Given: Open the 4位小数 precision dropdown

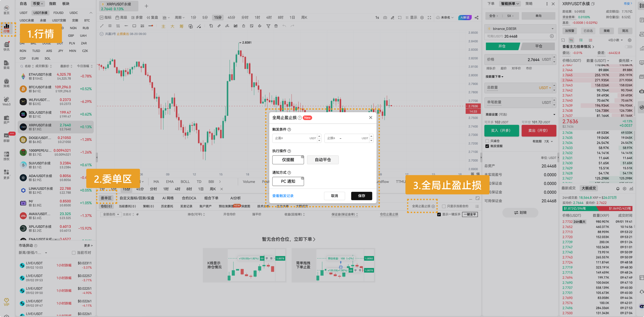Looking at the screenshot, I should tap(616, 40).
